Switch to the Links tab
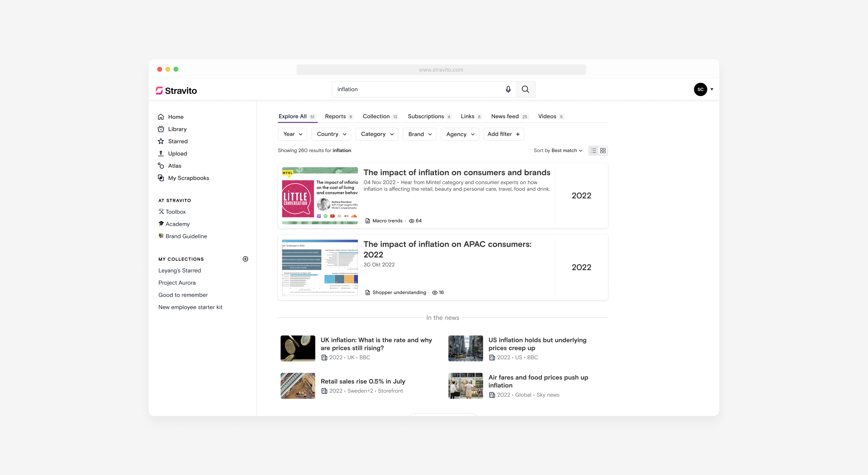 click(471, 117)
